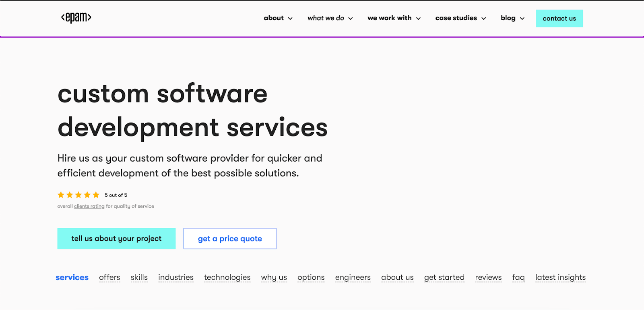Jump to the latest insights section

(x=560, y=277)
